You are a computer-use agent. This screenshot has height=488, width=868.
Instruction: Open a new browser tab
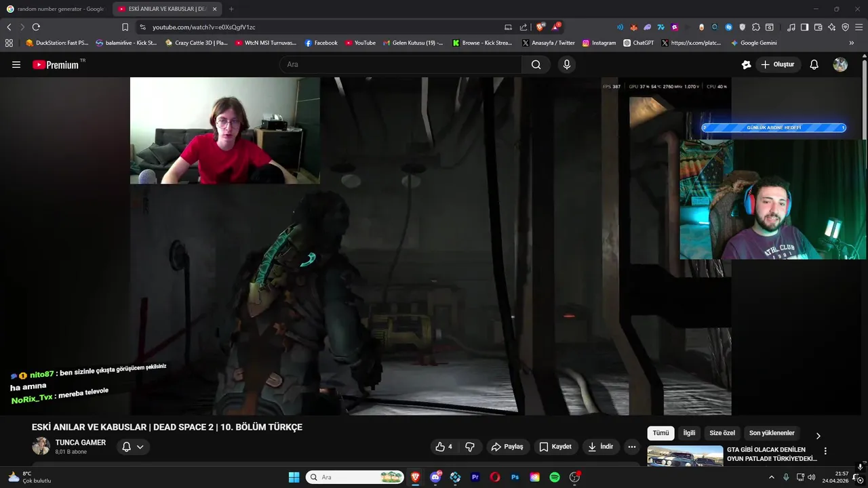point(231,9)
